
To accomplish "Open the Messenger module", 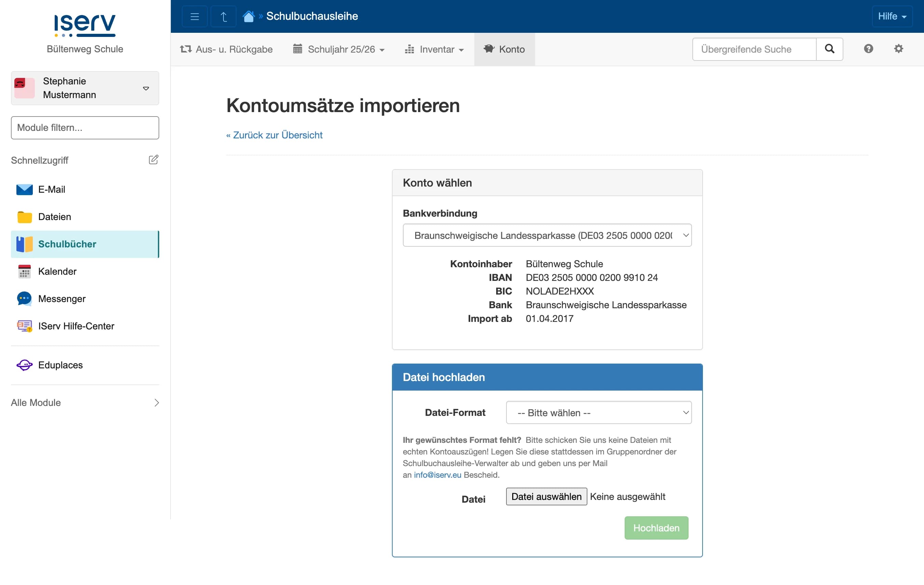I will pos(62,299).
